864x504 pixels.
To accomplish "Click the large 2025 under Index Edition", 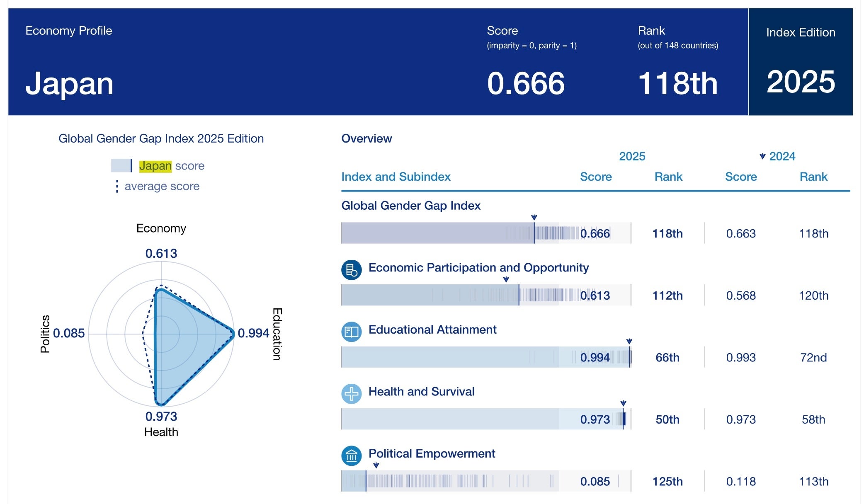I will tap(801, 82).
